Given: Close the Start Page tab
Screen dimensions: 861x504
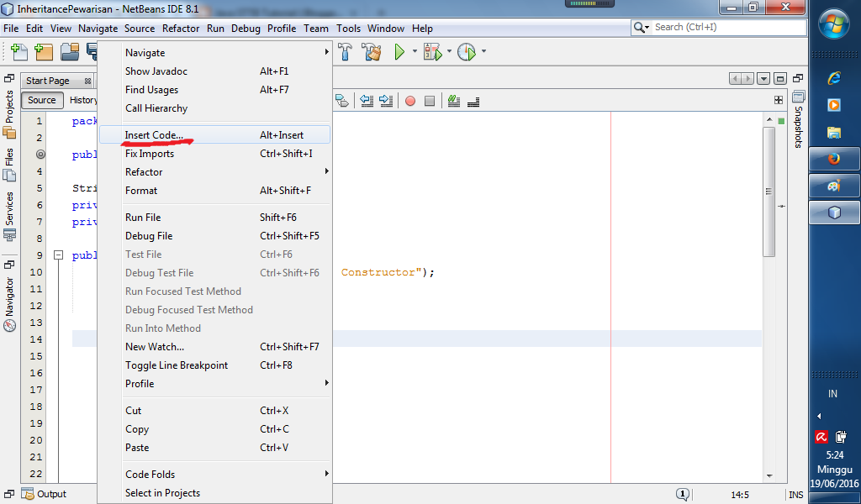Looking at the screenshot, I should [87, 81].
